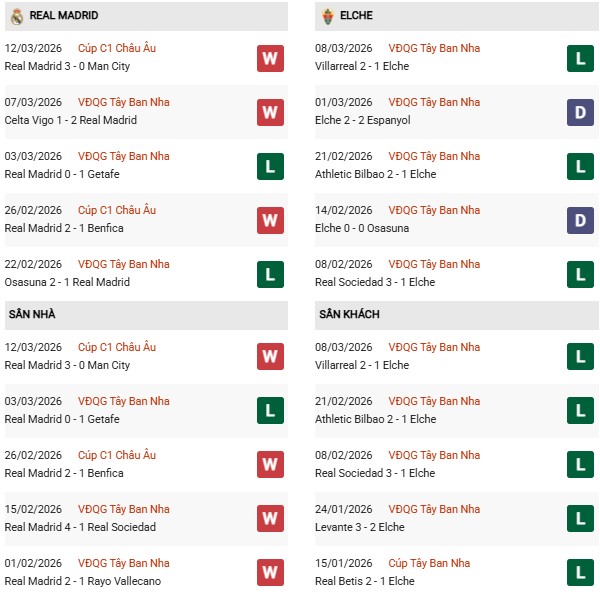Click L badge for Levante 3-2 Elche
Screen dimensions: 600x594
click(x=579, y=519)
